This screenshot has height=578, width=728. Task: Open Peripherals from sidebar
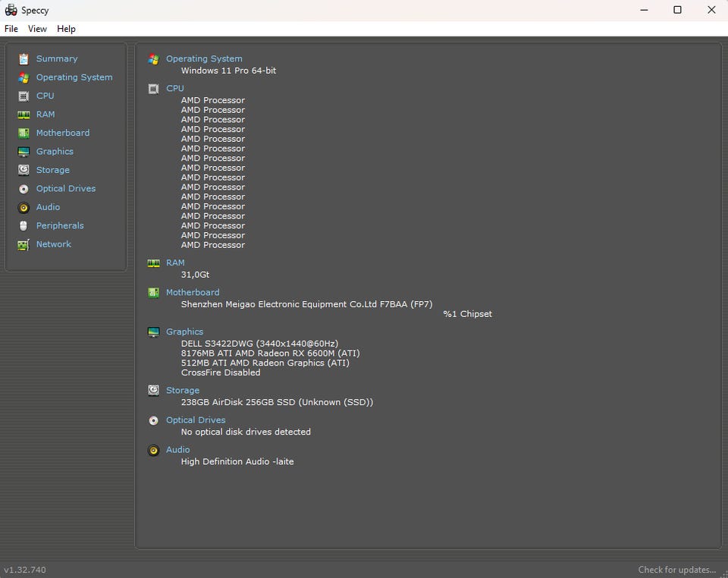pos(61,226)
